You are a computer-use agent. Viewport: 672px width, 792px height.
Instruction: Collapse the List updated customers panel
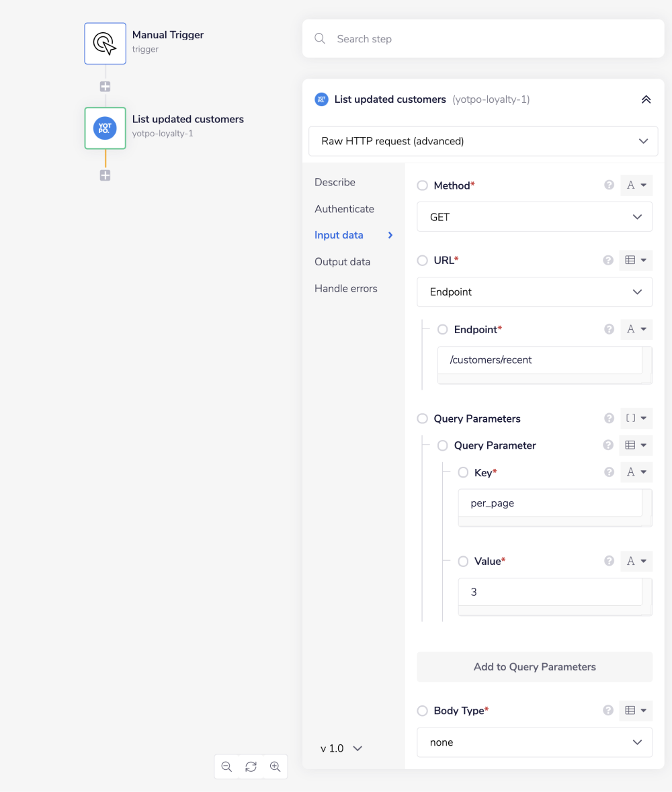[x=646, y=99]
